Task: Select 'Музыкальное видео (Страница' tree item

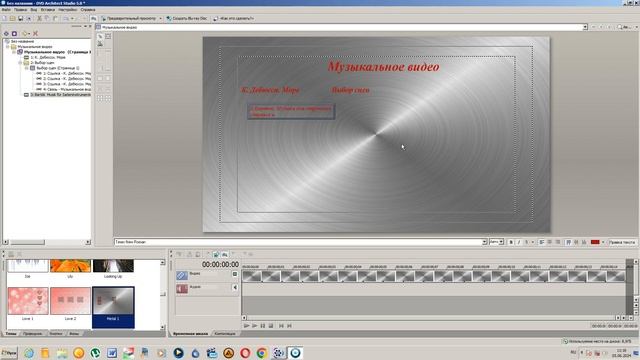Action: point(57,52)
